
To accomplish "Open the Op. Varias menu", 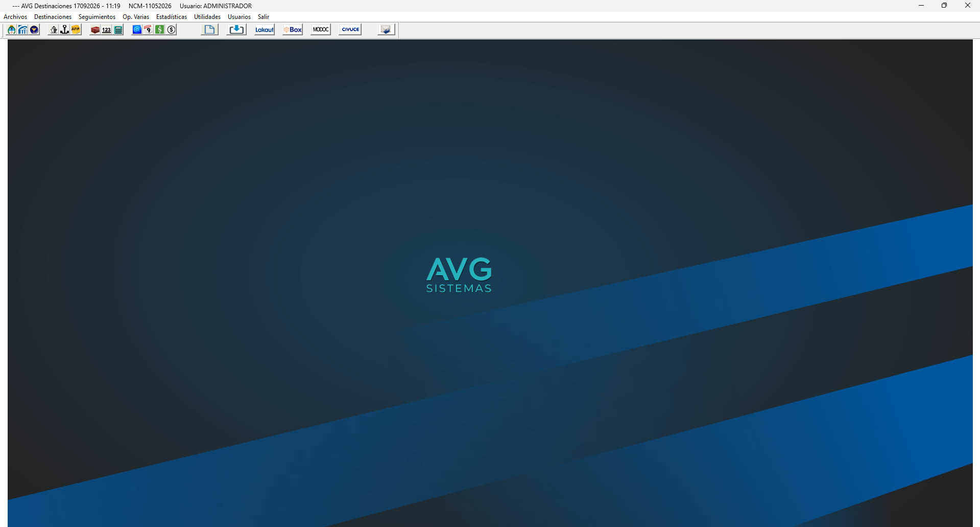I will tap(136, 17).
